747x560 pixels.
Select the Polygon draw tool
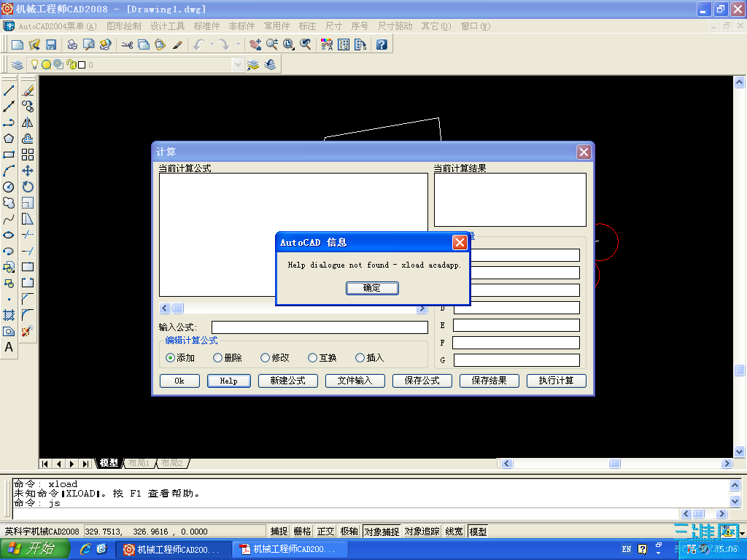tap(9, 139)
